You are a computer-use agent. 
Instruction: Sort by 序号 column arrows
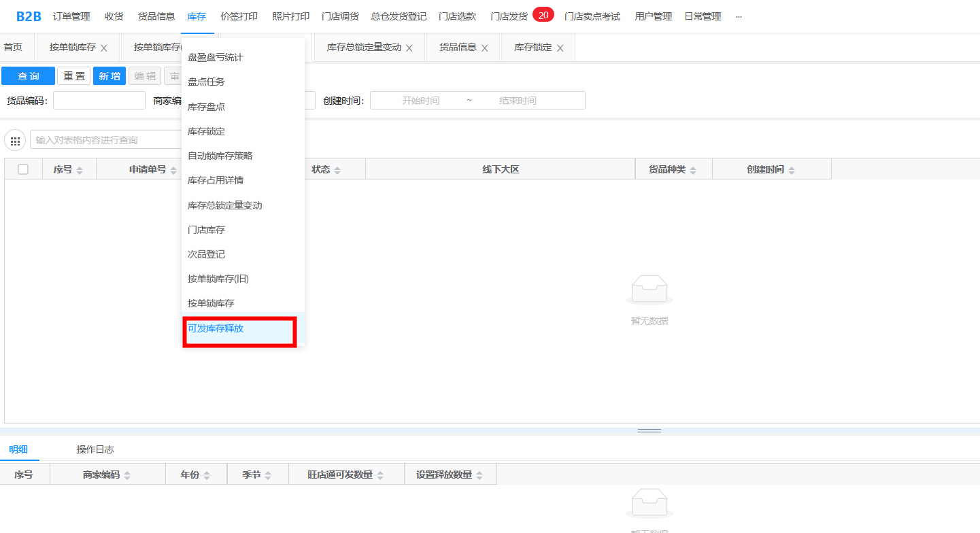(80, 170)
